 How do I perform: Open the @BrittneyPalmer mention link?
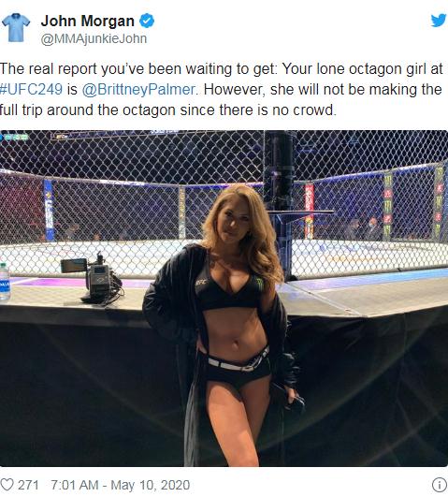139,90
